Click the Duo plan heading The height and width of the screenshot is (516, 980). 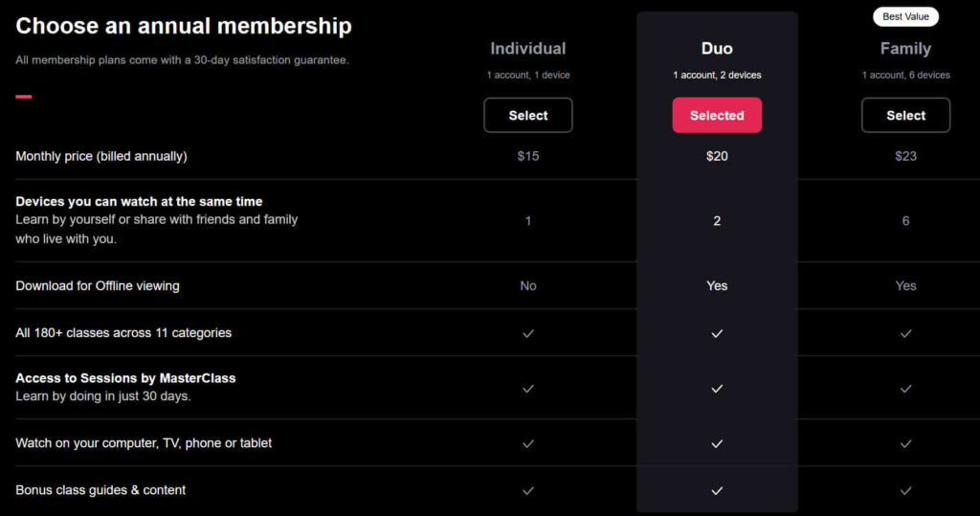(x=717, y=48)
